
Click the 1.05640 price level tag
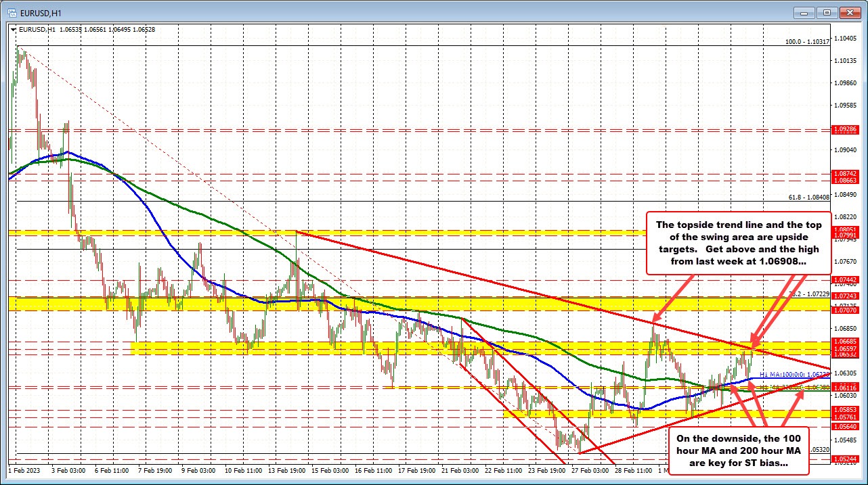click(x=846, y=427)
